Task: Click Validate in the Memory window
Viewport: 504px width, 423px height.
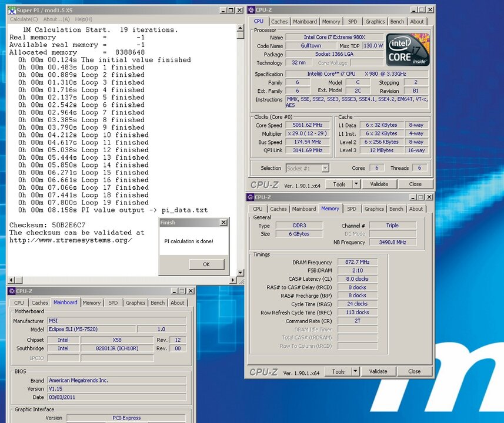Action: (x=378, y=371)
